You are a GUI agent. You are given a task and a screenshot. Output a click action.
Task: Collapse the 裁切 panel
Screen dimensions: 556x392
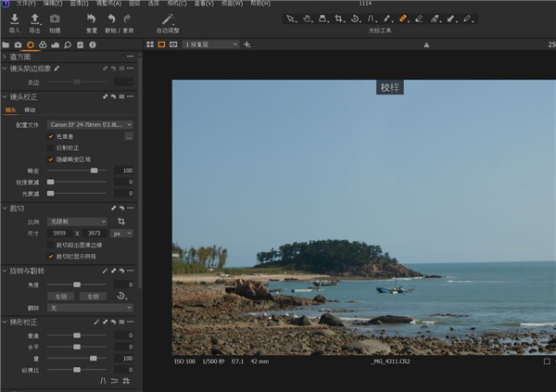(x=5, y=209)
